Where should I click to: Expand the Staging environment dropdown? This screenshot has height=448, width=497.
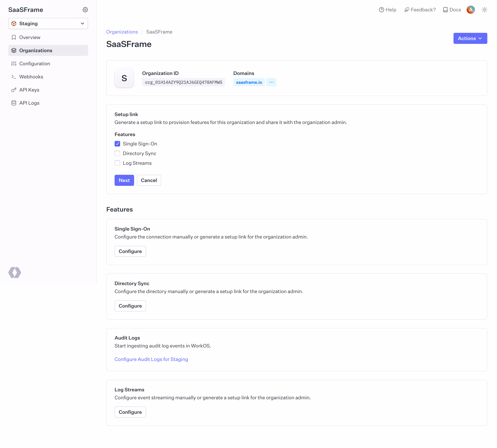pyautogui.click(x=48, y=23)
